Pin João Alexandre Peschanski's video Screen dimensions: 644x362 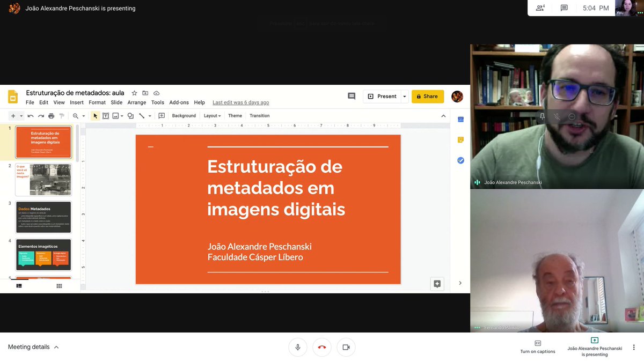click(x=542, y=116)
